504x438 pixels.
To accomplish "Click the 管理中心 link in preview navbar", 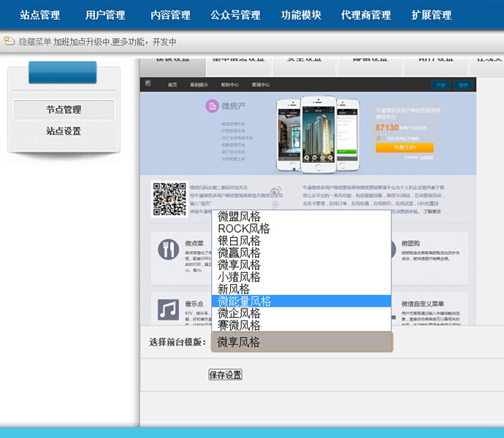I will pos(261,85).
